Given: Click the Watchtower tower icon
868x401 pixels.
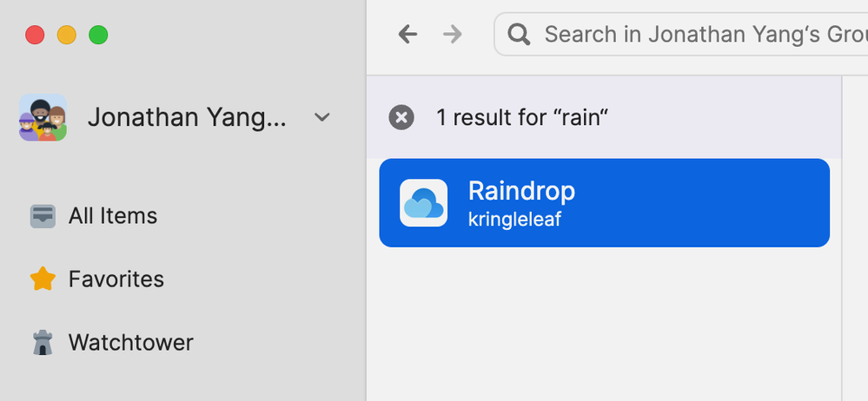Looking at the screenshot, I should pyautogui.click(x=43, y=343).
